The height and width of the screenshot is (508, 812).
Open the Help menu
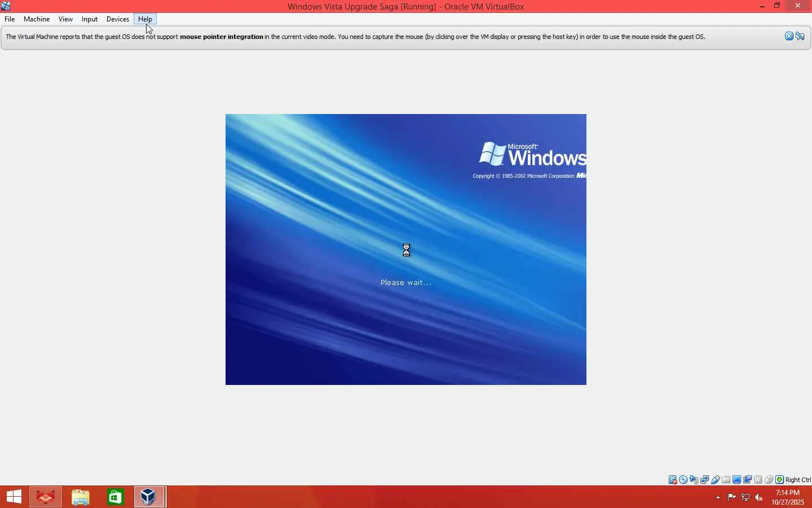pyautogui.click(x=145, y=19)
